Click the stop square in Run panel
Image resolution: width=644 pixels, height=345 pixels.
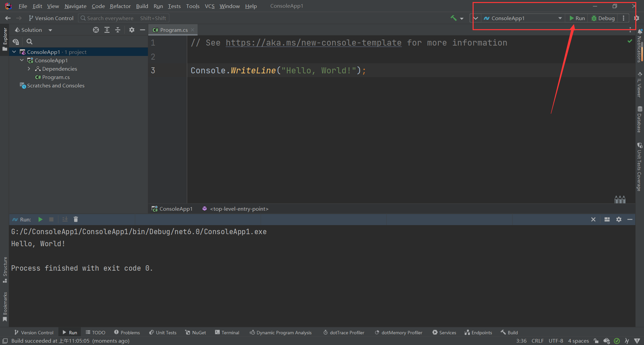[51, 219]
